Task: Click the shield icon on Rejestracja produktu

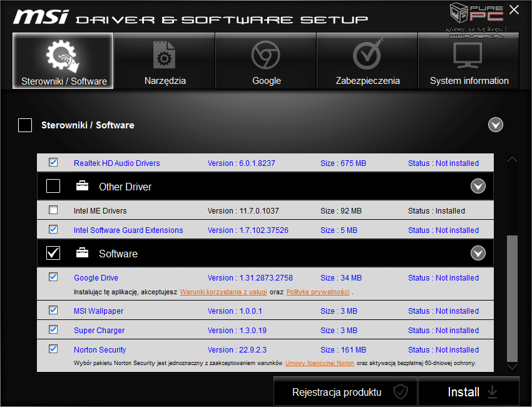Action: [x=401, y=392]
